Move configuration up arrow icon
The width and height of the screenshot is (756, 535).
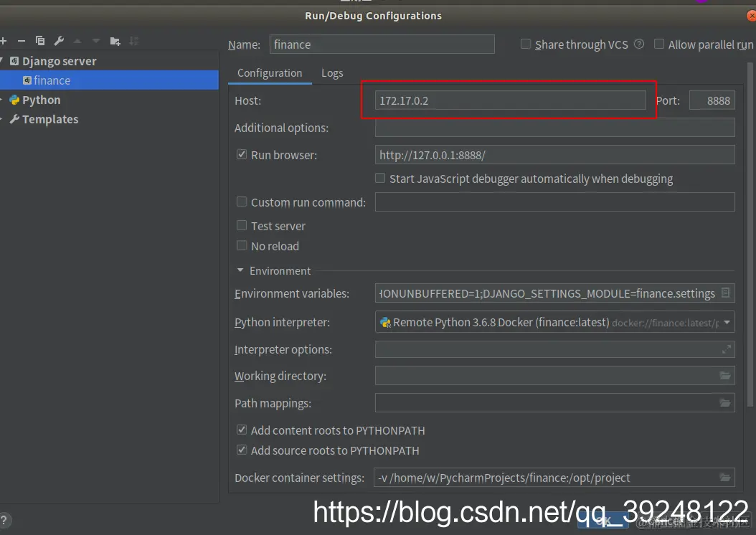coord(77,41)
